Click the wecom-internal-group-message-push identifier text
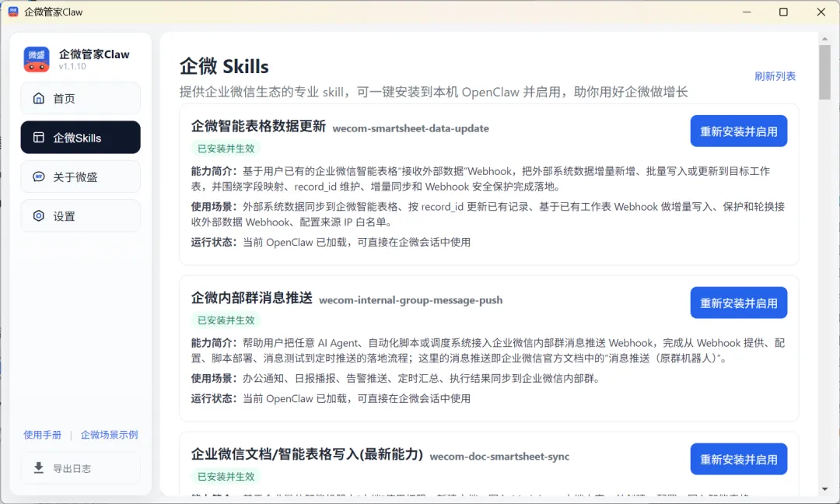Viewport: 840px width, 504px height. coord(411,300)
